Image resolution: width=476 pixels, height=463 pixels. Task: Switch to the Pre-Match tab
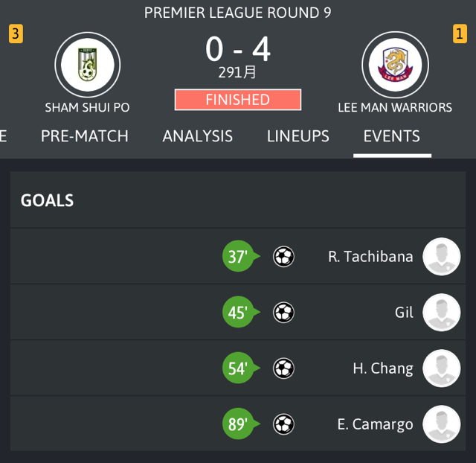85,136
